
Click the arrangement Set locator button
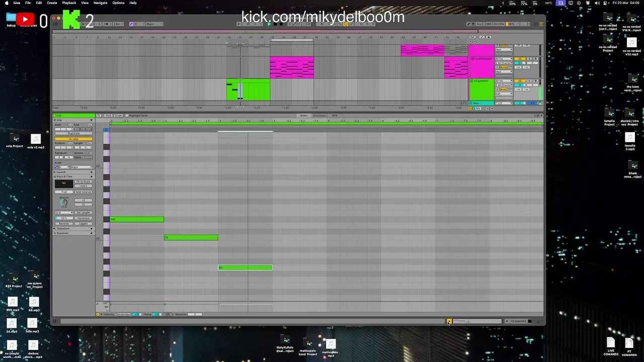point(472,37)
